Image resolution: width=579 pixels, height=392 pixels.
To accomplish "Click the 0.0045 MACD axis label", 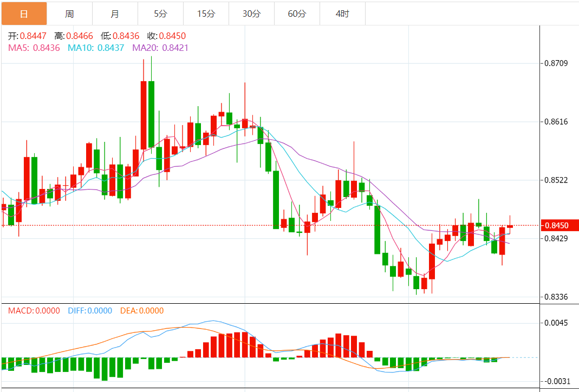I will 556,323.
